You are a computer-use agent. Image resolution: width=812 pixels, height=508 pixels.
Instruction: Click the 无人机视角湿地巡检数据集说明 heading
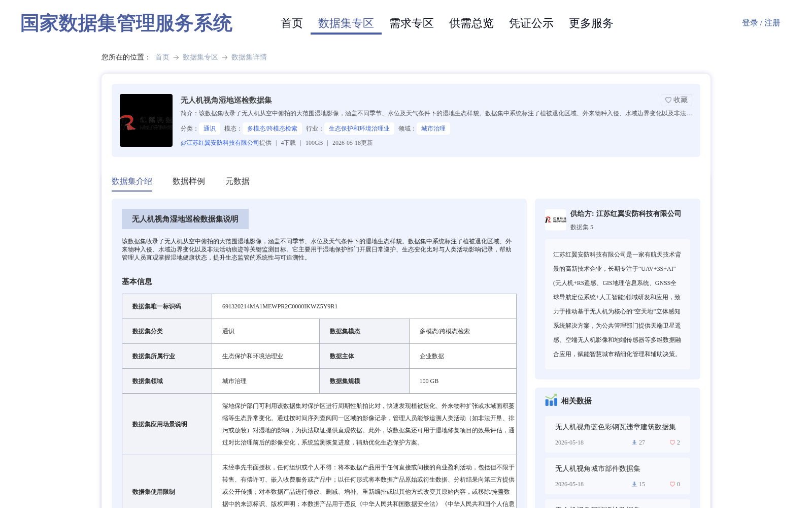(185, 219)
